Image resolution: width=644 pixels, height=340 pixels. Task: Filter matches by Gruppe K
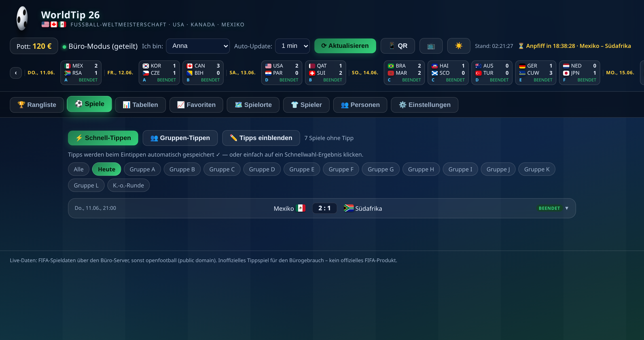point(536,169)
